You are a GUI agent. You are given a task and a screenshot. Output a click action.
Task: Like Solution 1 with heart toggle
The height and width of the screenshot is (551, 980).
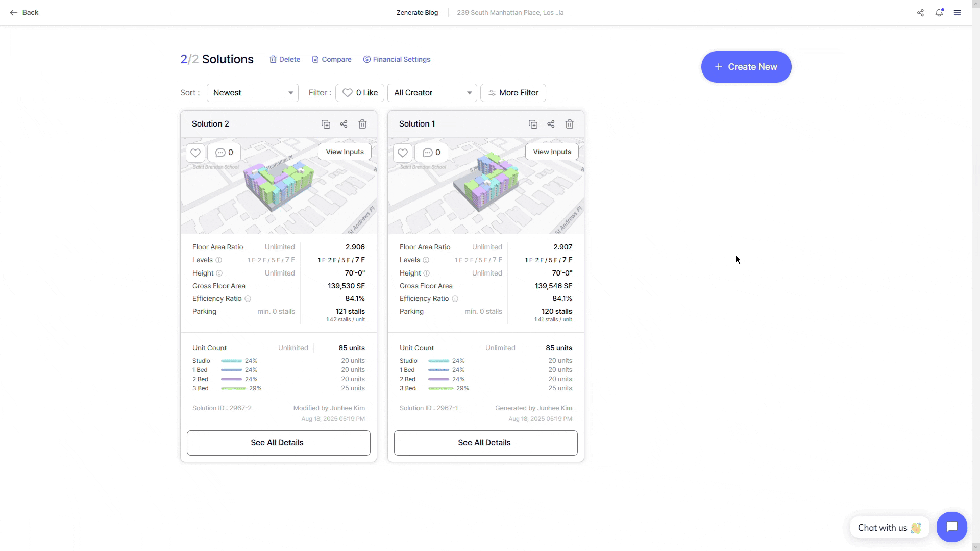tap(403, 153)
